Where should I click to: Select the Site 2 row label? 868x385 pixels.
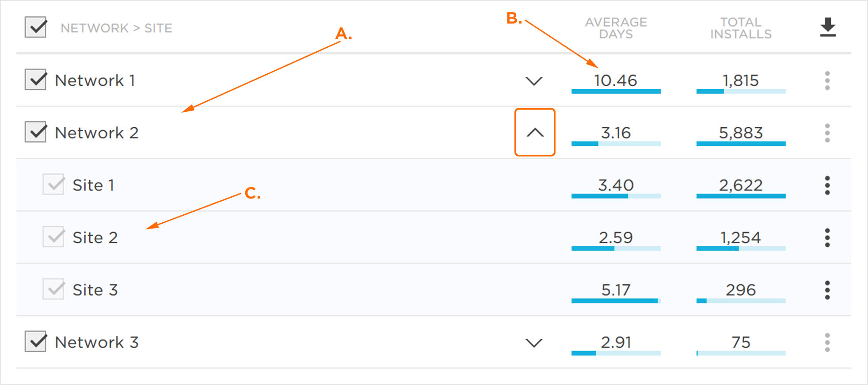(x=95, y=238)
